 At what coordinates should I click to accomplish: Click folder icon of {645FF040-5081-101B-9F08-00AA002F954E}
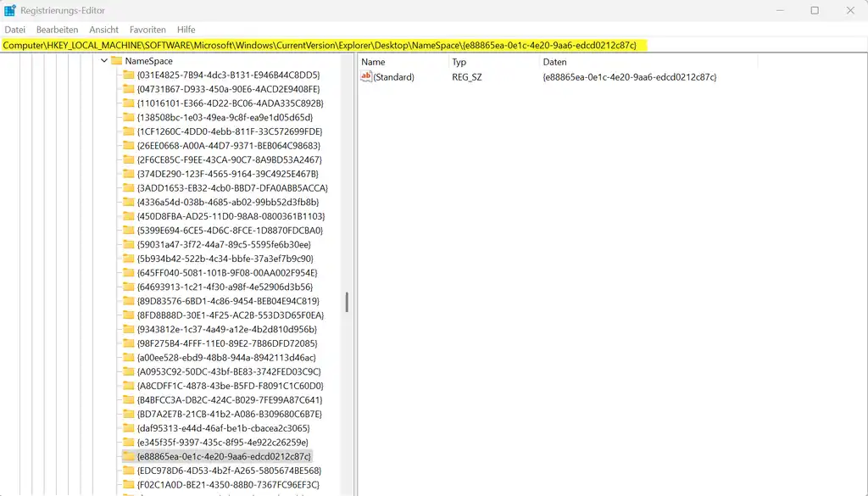(129, 272)
